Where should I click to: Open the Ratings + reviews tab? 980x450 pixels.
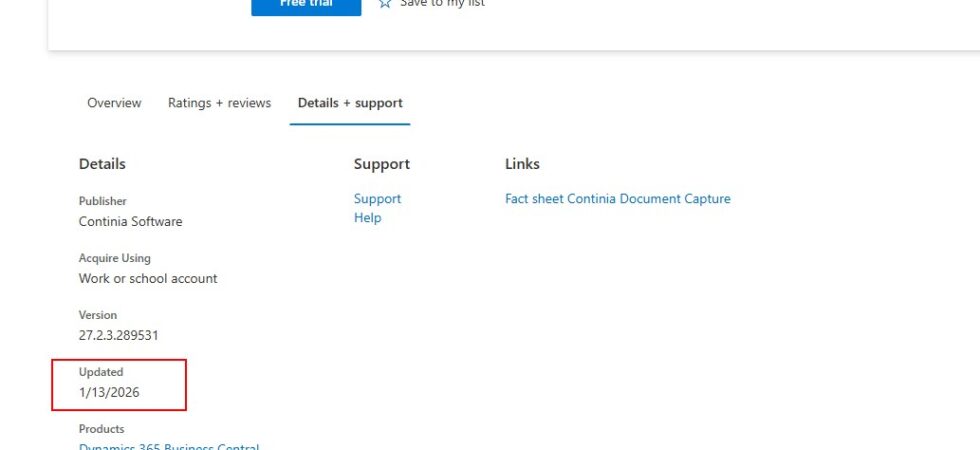pos(219,103)
